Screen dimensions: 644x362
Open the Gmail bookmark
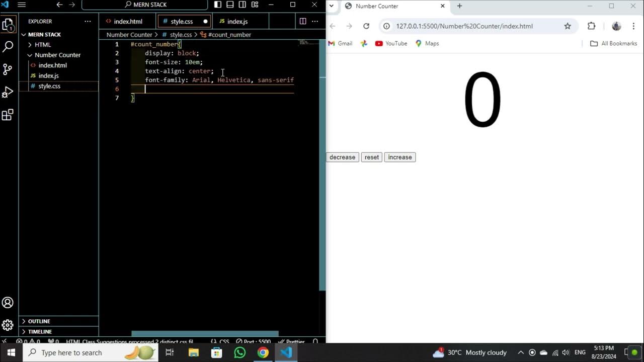coord(340,44)
